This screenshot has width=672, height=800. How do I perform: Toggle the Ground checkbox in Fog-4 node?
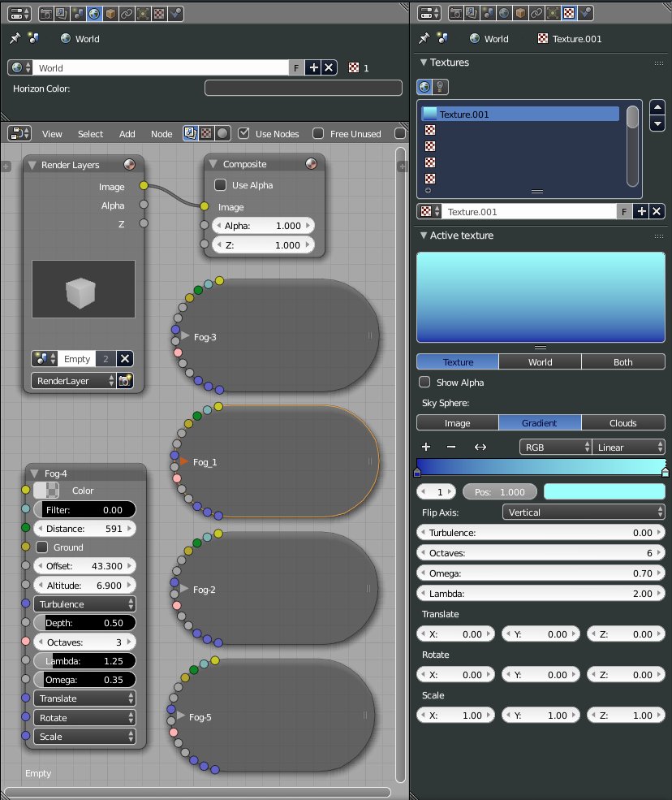point(41,547)
